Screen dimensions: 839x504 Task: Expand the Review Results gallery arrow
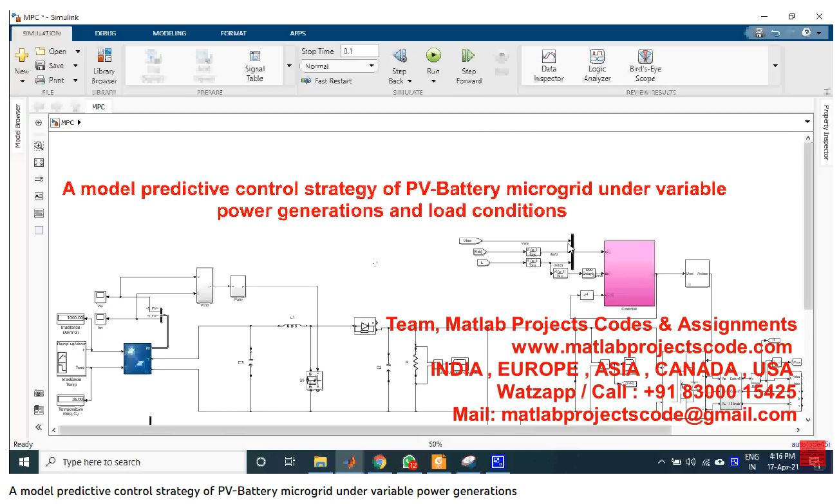pyautogui.click(x=775, y=66)
